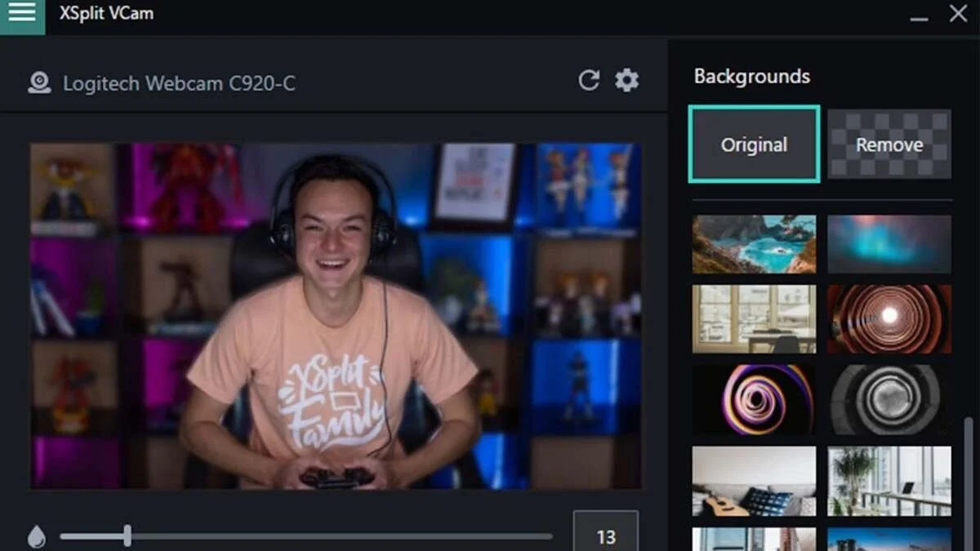Select the Original background option
Viewport: 980px width, 551px height.
[754, 144]
